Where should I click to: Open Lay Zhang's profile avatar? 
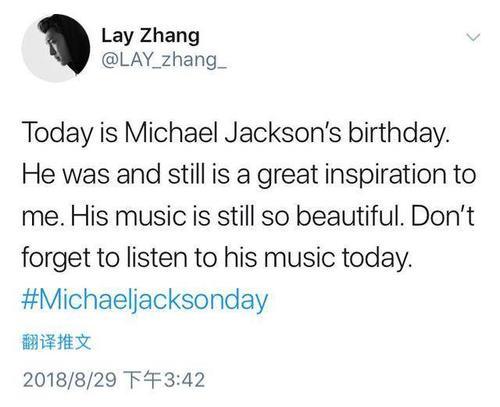56,48
